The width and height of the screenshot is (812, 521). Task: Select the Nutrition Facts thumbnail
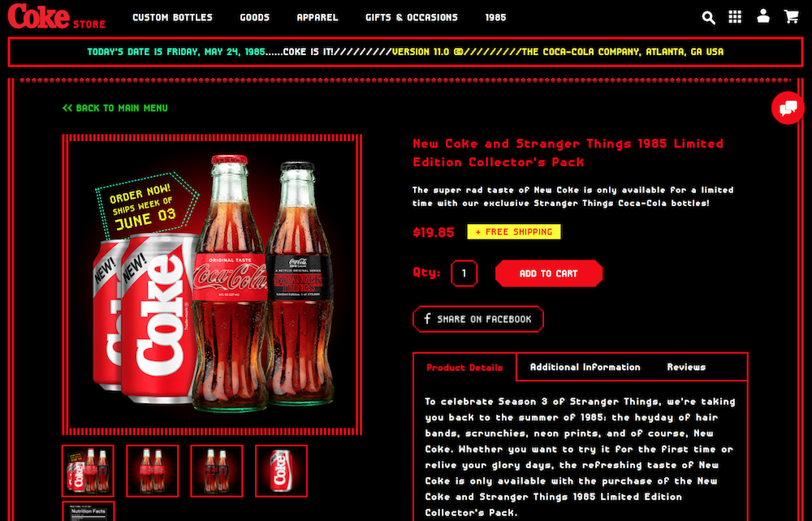(x=88, y=511)
